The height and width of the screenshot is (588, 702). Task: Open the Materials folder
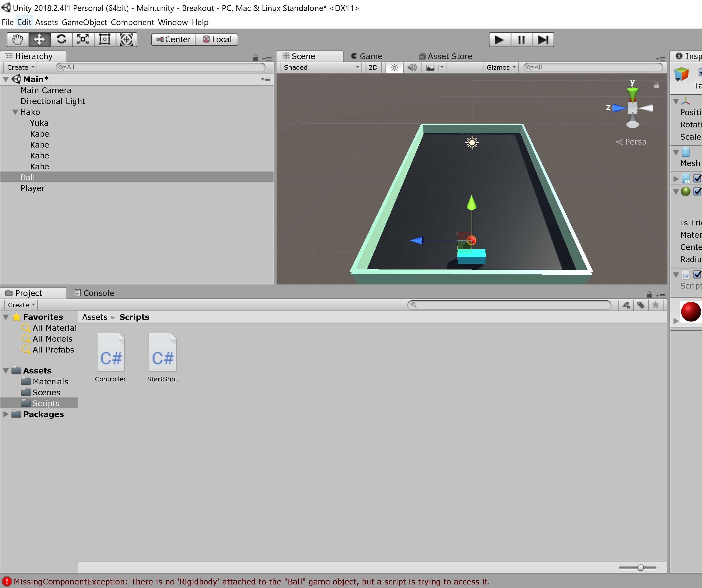(x=44, y=382)
